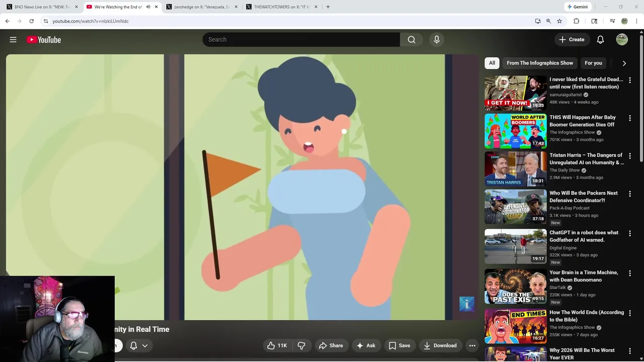The width and height of the screenshot is (644, 362).
Task: Select the For you chip
Action: pyautogui.click(x=593, y=63)
